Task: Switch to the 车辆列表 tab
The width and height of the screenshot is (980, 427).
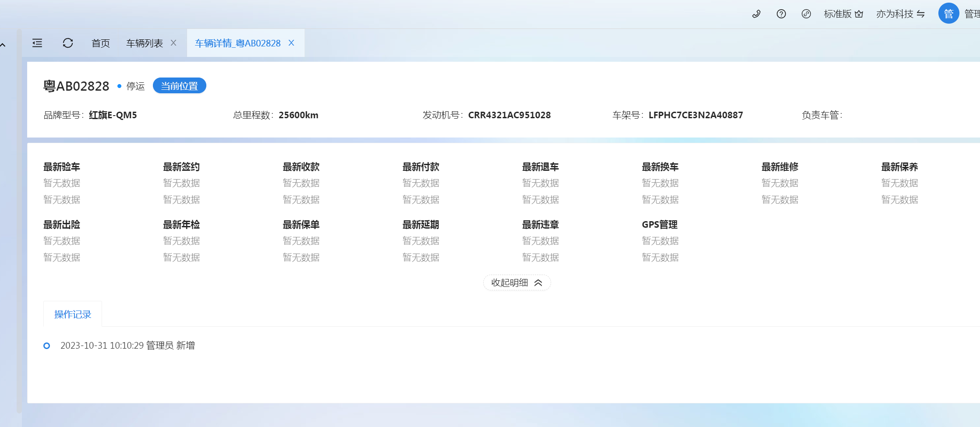Action: coord(145,43)
